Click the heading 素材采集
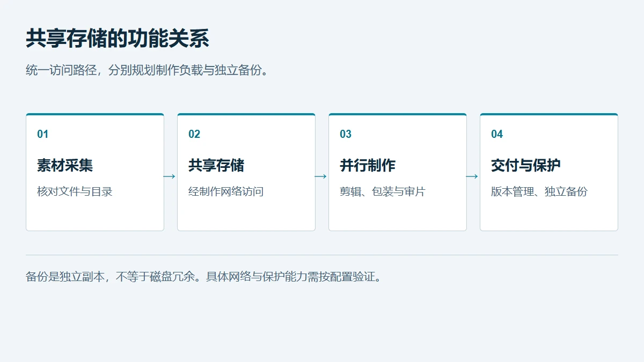Screen dimensions: 644x362 pos(65,165)
